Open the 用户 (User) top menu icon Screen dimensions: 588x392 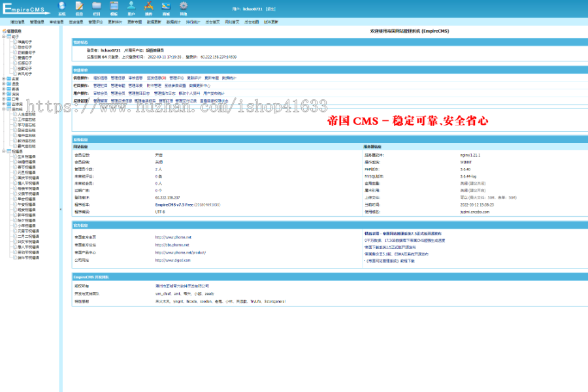[131, 8]
